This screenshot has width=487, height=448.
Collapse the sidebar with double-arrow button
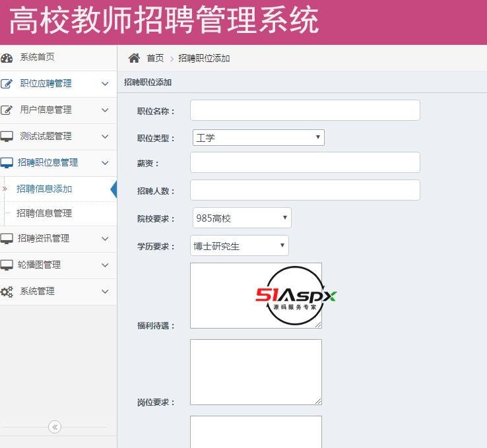click(x=55, y=427)
